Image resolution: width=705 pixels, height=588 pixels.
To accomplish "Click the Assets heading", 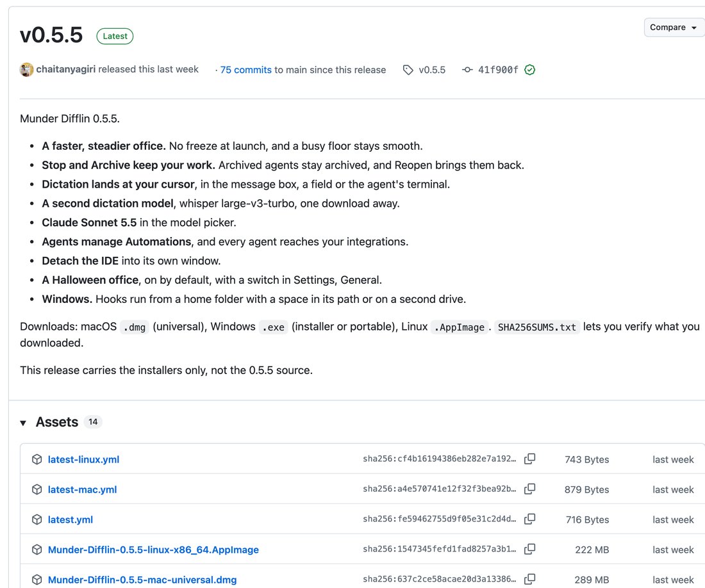I will tap(57, 422).
